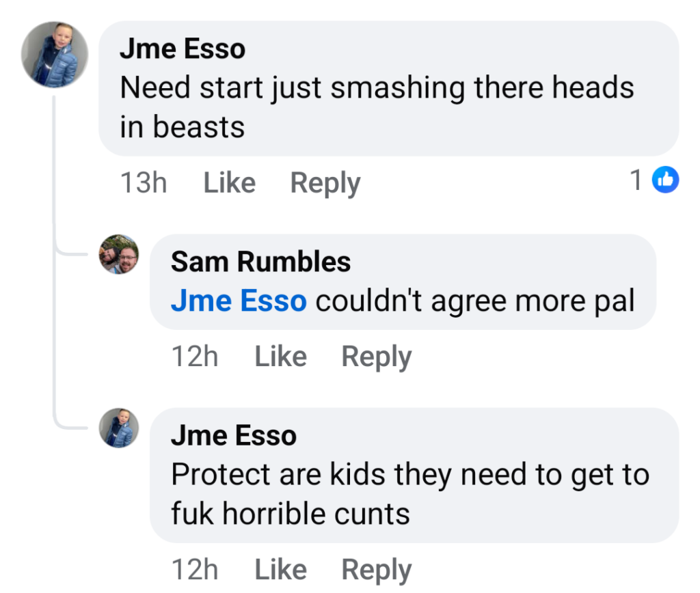Reply to the first Jme Esso comment
Screen dimensions: 700x593
point(325,183)
